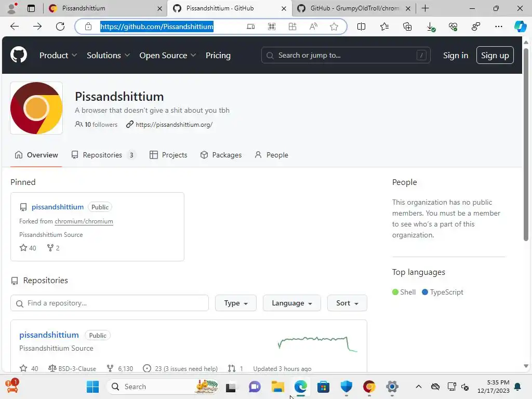
Task: Open File Explorer from taskbar
Action: 278,387
